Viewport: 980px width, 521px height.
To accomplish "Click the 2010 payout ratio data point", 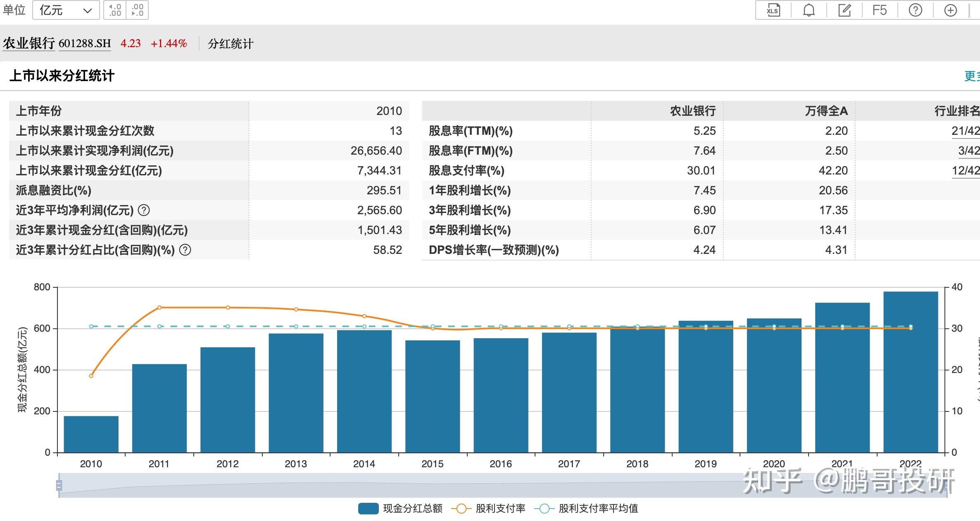I will (91, 376).
